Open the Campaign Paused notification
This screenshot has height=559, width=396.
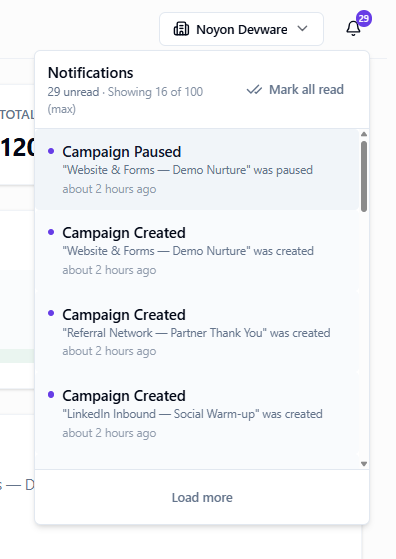pos(197,169)
